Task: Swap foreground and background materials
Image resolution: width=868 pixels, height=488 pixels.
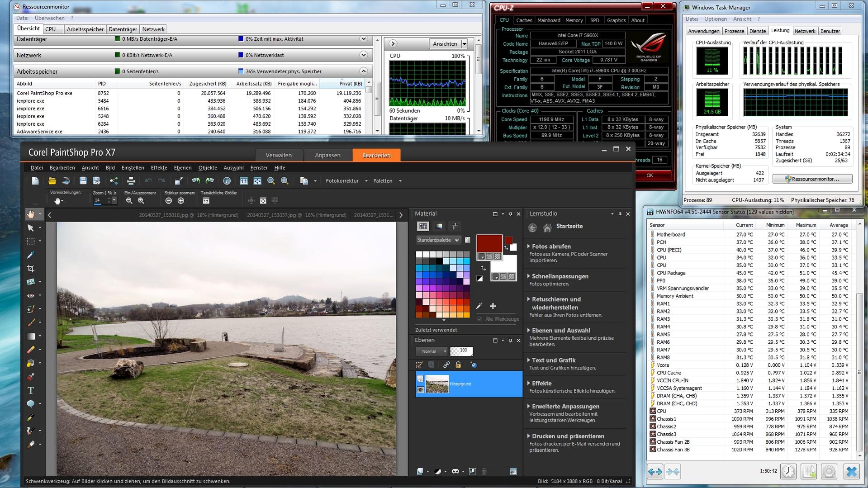Action: coord(484,268)
